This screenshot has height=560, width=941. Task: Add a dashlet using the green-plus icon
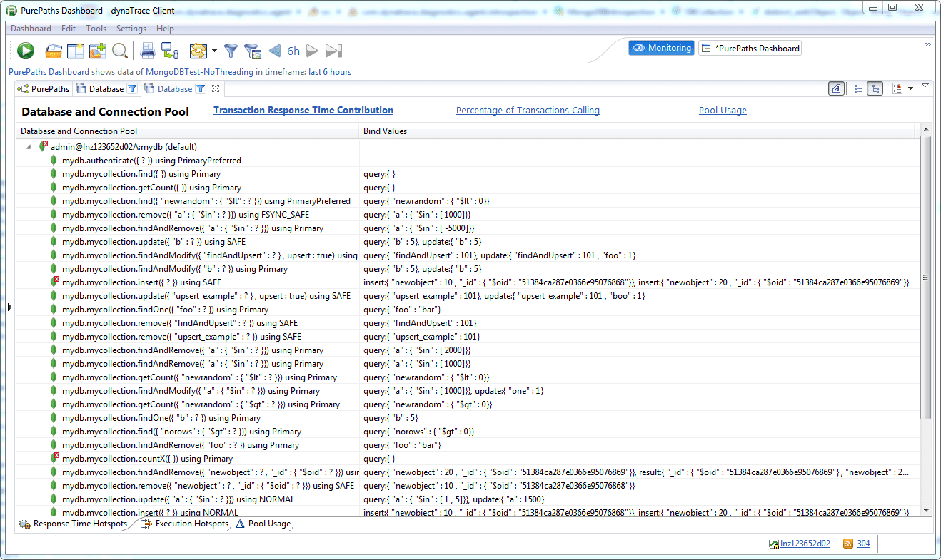pos(98,51)
